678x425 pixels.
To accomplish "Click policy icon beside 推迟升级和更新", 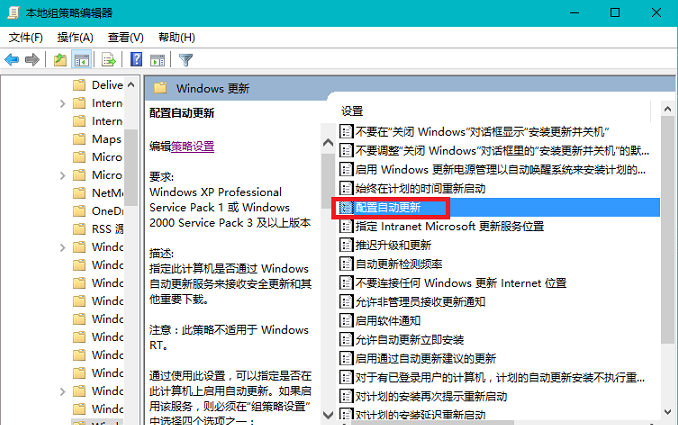I will (x=345, y=245).
